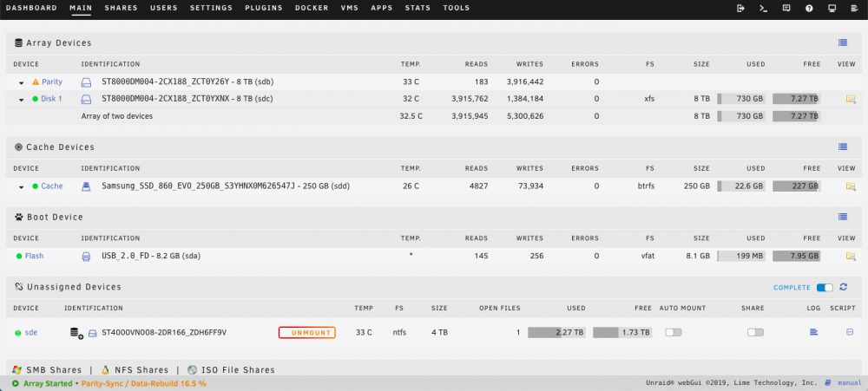Toggle Auto Mount for sde

coord(674,332)
